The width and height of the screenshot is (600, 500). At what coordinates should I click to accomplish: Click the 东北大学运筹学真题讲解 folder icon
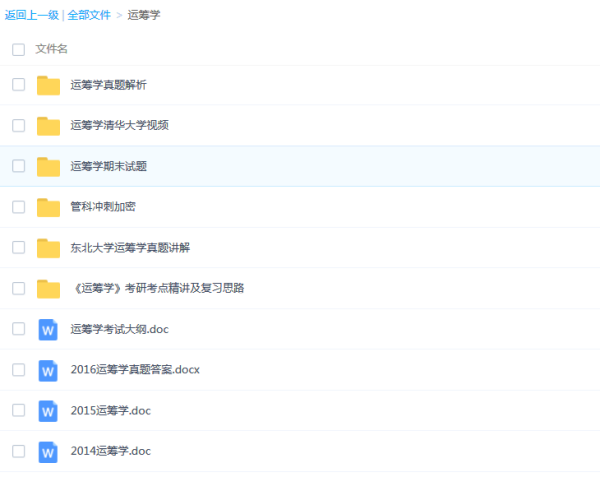48,248
